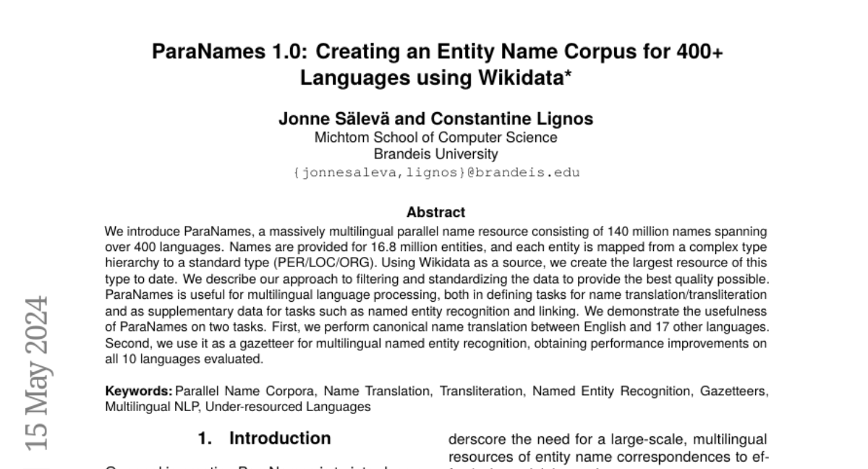Click the brandeis.edu author email address
The width and height of the screenshot is (868, 469).
435,172
